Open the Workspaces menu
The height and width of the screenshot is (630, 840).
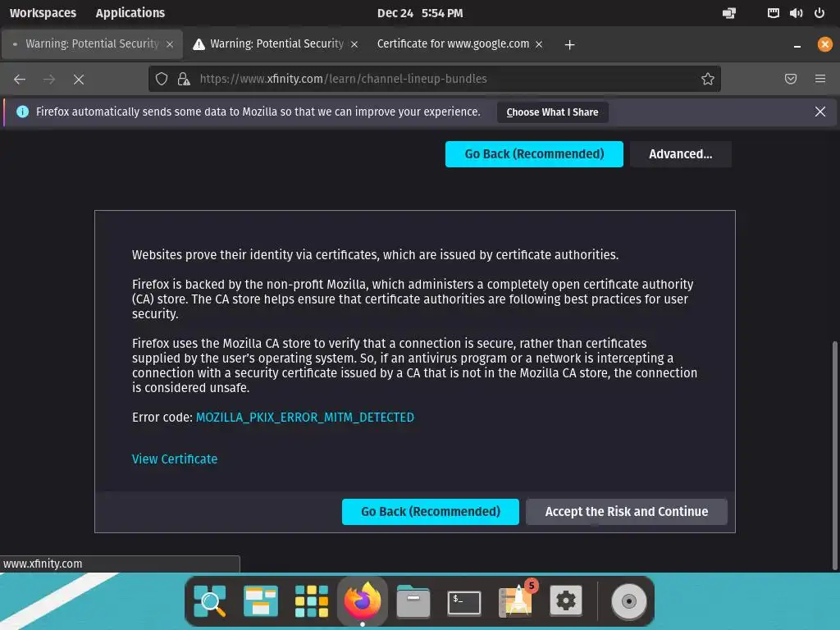click(x=43, y=13)
